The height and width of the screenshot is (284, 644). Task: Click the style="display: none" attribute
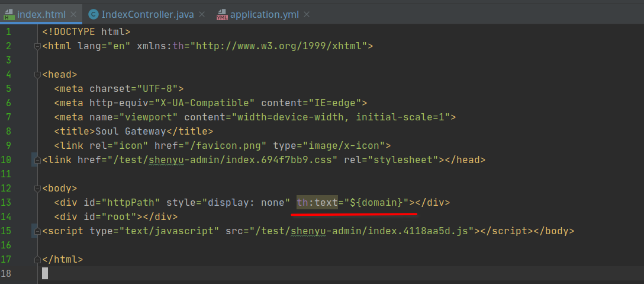[x=228, y=203]
